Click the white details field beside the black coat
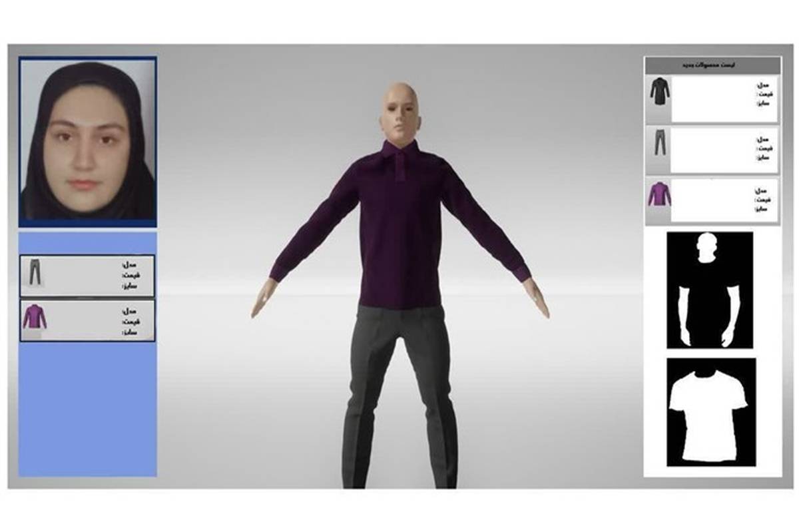The width and height of the screenshot is (799, 532). (x=712, y=99)
